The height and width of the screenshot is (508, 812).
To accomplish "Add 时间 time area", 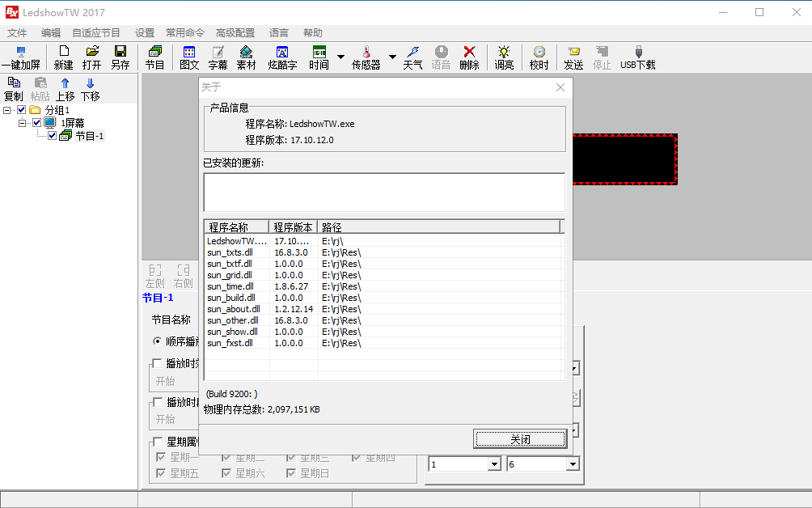I will pos(319,57).
